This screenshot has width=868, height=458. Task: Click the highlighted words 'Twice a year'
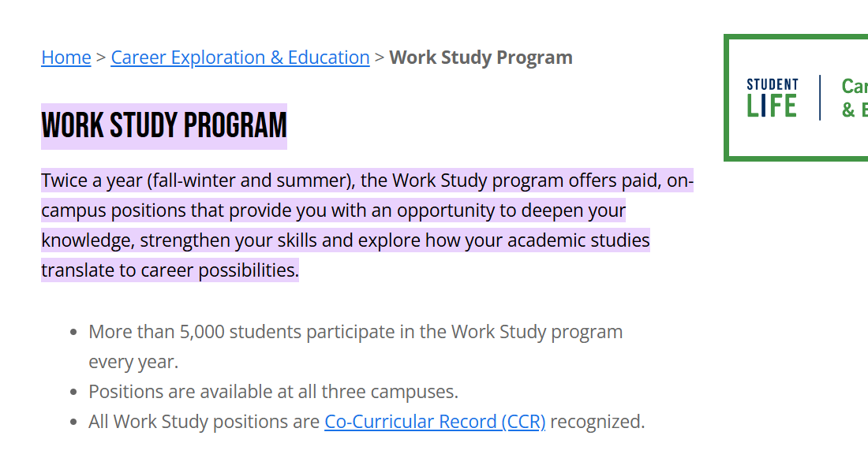click(x=91, y=181)
